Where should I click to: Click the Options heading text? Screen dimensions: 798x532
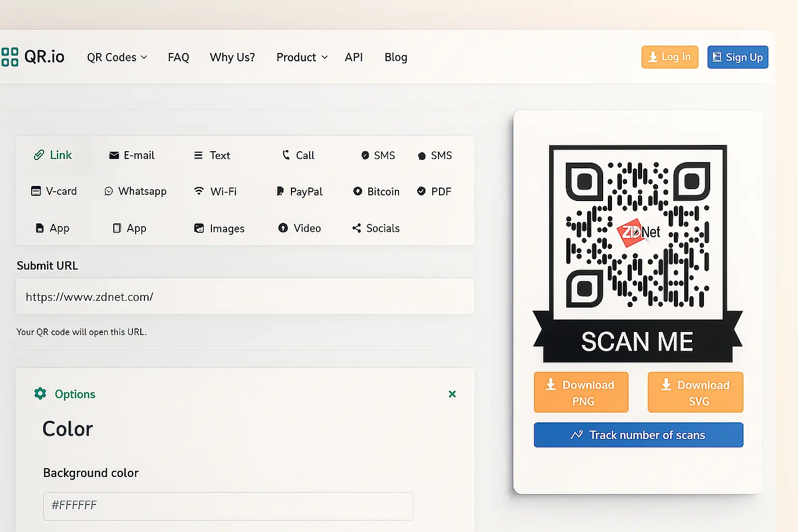coord(75,394)
